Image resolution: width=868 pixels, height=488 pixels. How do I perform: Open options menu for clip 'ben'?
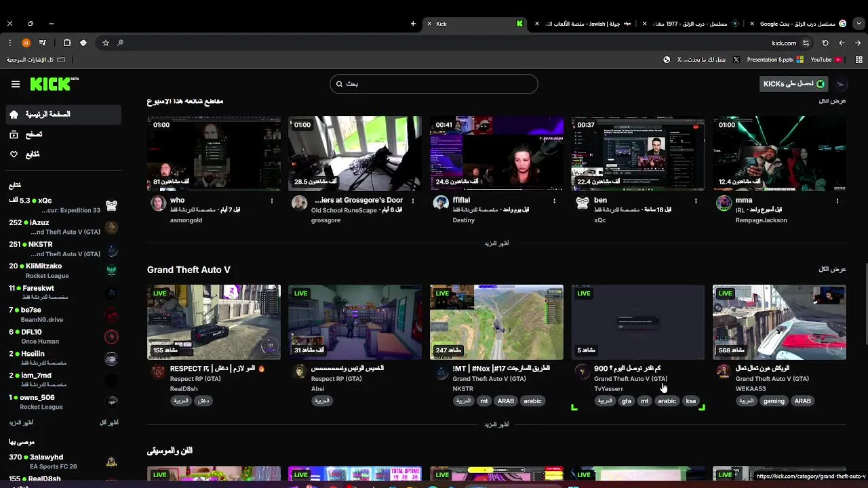pyautogui.click(x=696, y=201)
